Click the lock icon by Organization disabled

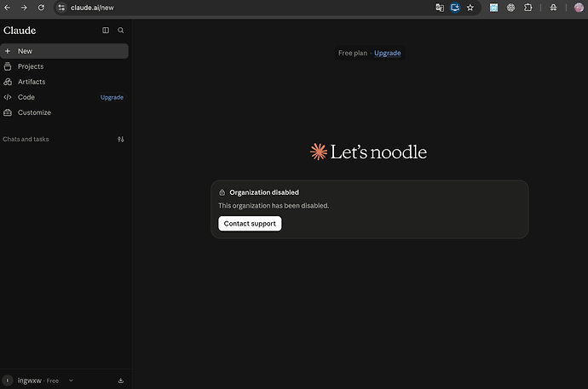coord(222,192)
